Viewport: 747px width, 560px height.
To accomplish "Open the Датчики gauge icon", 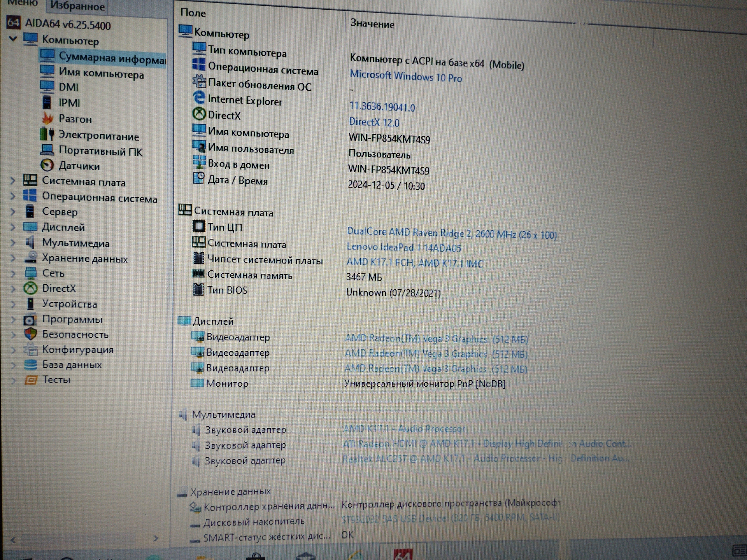I will (x=47, y=165).
